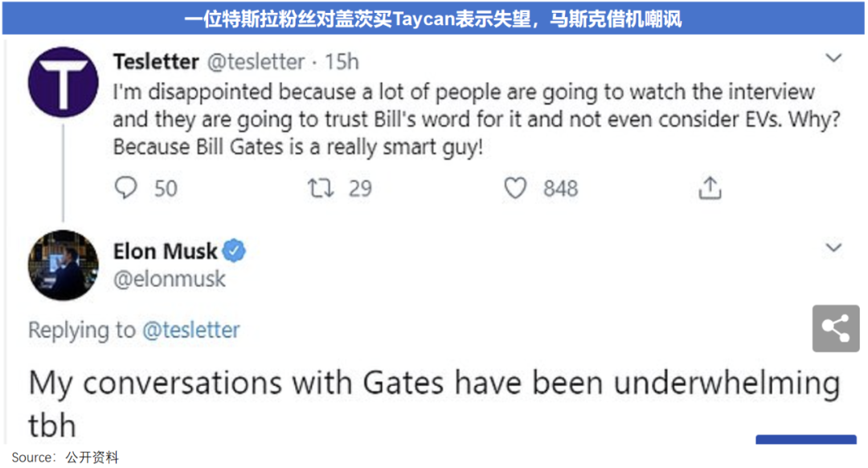868x468 pixels.
Task: Click the 15h tweet timestamp
Action: pos(342,62)
